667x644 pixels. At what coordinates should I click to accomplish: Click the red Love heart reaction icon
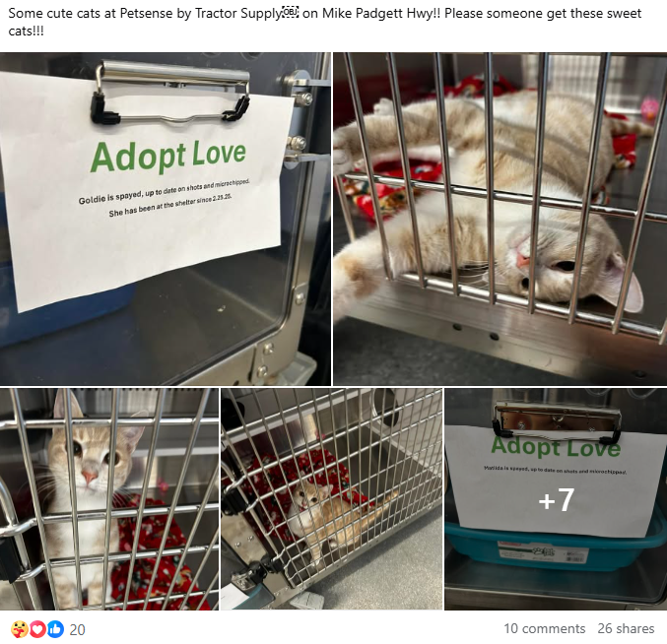click(37, 629)
